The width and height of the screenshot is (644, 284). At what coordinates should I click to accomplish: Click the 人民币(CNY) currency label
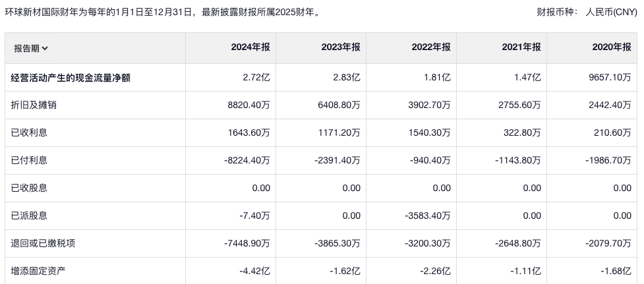point(611,13)
